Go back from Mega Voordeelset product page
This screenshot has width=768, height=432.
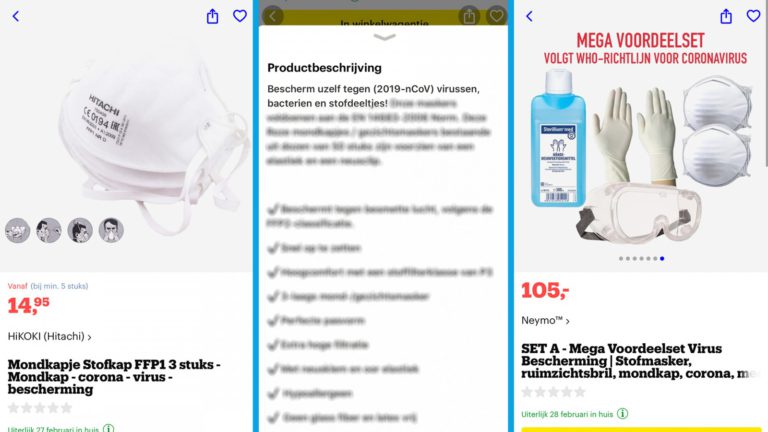[529, 16]
